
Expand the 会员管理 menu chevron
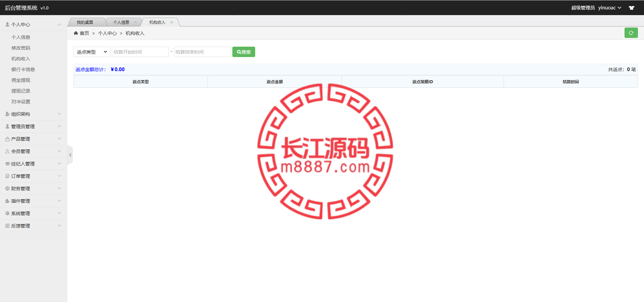[x=59, y=151]
